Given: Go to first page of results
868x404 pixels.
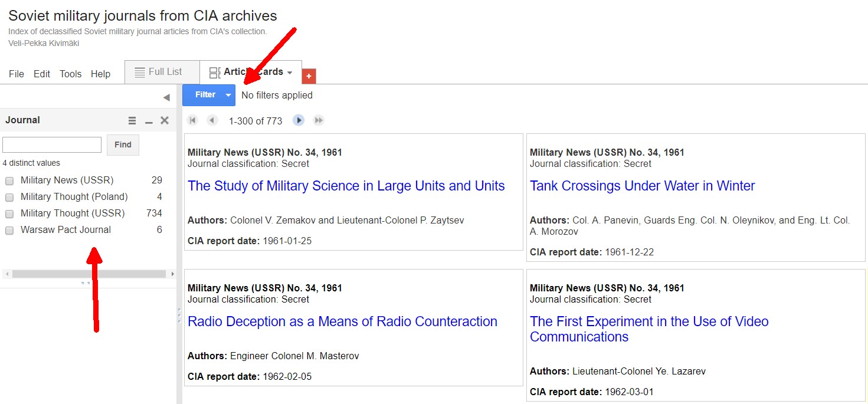Looking at the screenshot, I should coord(192,120).
